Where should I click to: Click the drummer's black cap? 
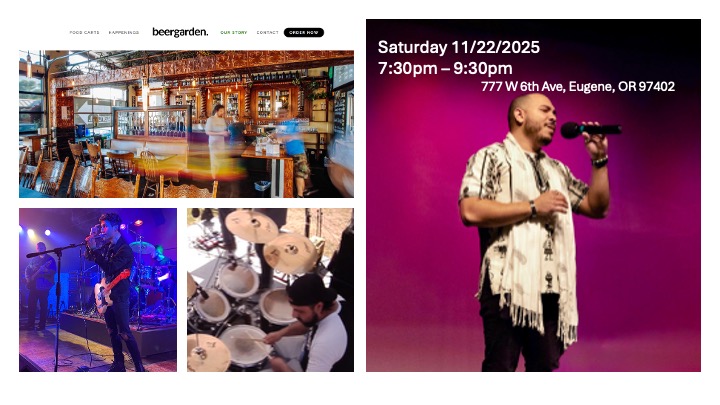310,290
